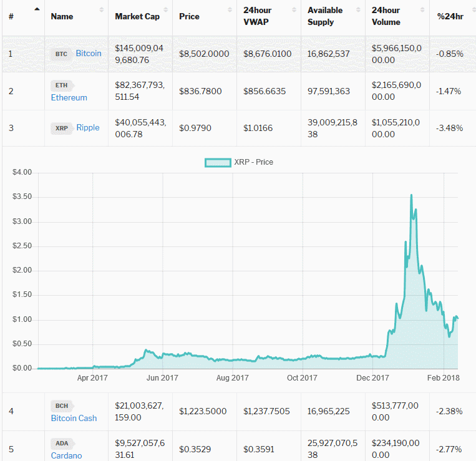Viewport: 476px width, 461px height.
Task: Select Cardano price $0.3529 cell
Action: pyautogui.click(x=195, y=449)
